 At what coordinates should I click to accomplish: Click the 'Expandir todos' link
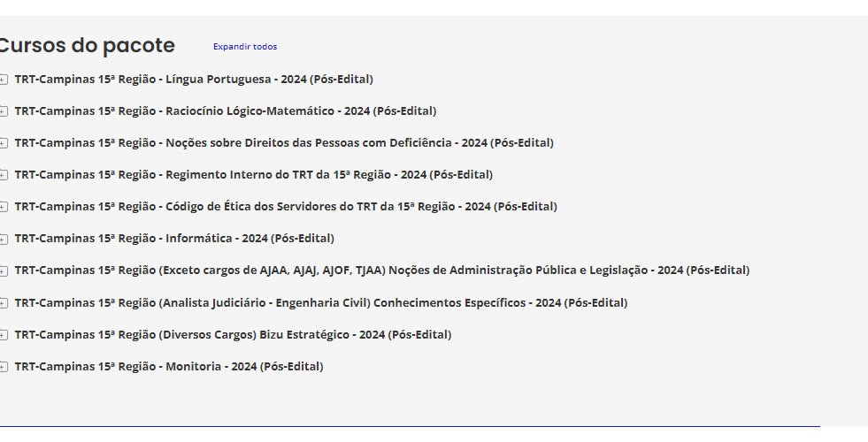(244, 47)
